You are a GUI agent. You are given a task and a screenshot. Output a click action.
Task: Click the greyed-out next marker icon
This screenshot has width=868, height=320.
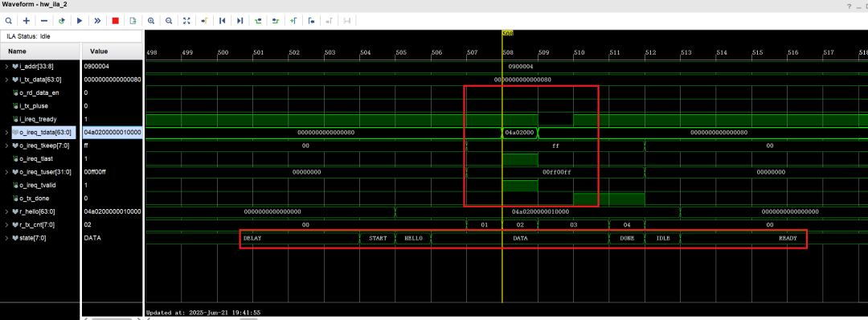coord(329,20)
